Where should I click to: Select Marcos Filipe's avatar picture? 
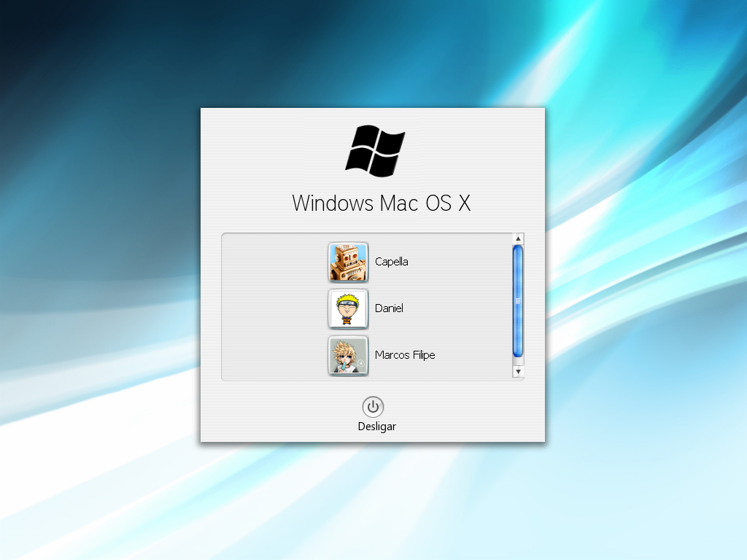pyautogui.click(x=348, y=355)
